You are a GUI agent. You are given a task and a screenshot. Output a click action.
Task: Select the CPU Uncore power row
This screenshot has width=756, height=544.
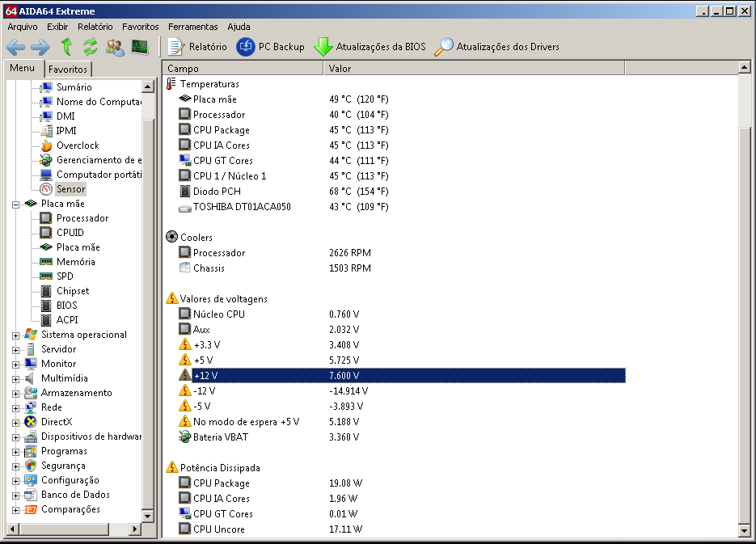[x=395, y=529]
